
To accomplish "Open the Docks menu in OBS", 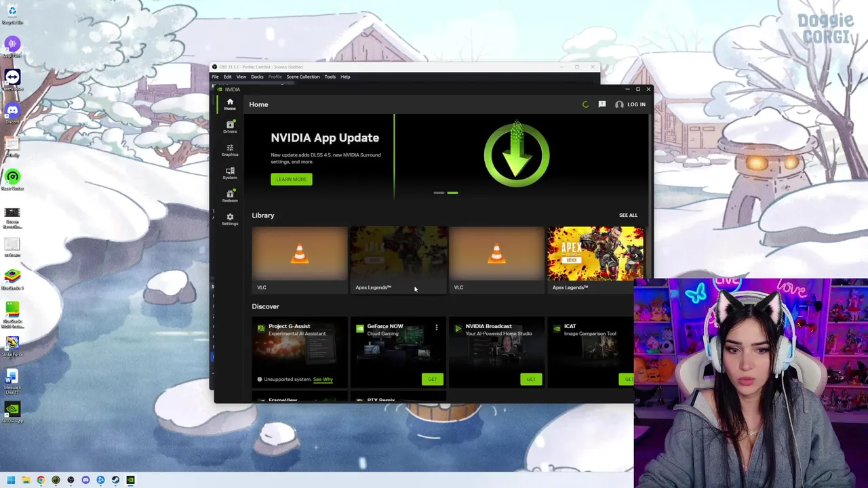I will click(x=257, y=77).
